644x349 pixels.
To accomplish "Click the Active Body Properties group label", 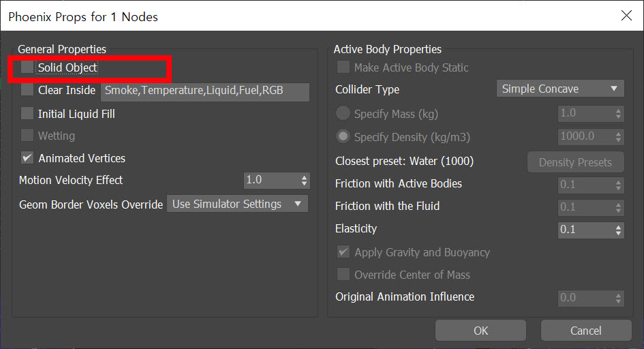I will coord(387,49).
